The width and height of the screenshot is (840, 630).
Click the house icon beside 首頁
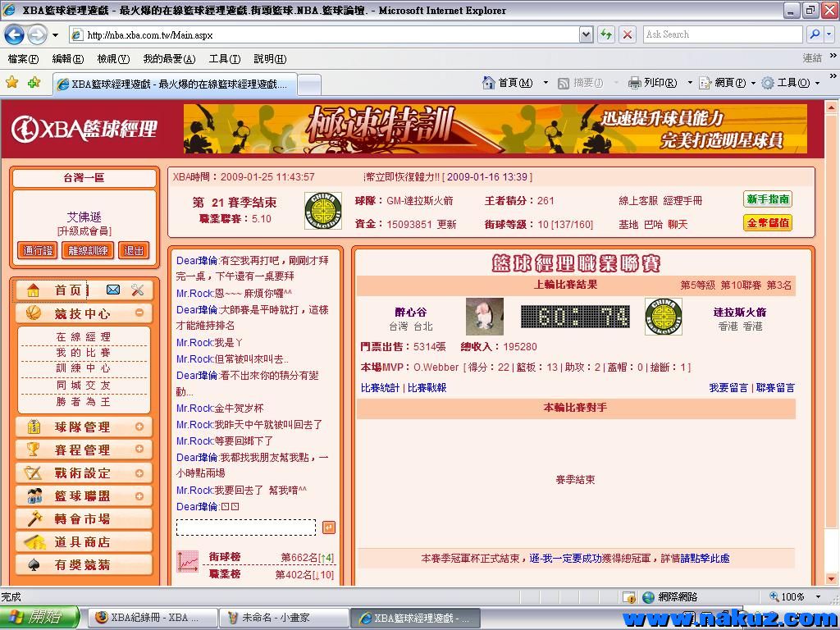(33, 290)
